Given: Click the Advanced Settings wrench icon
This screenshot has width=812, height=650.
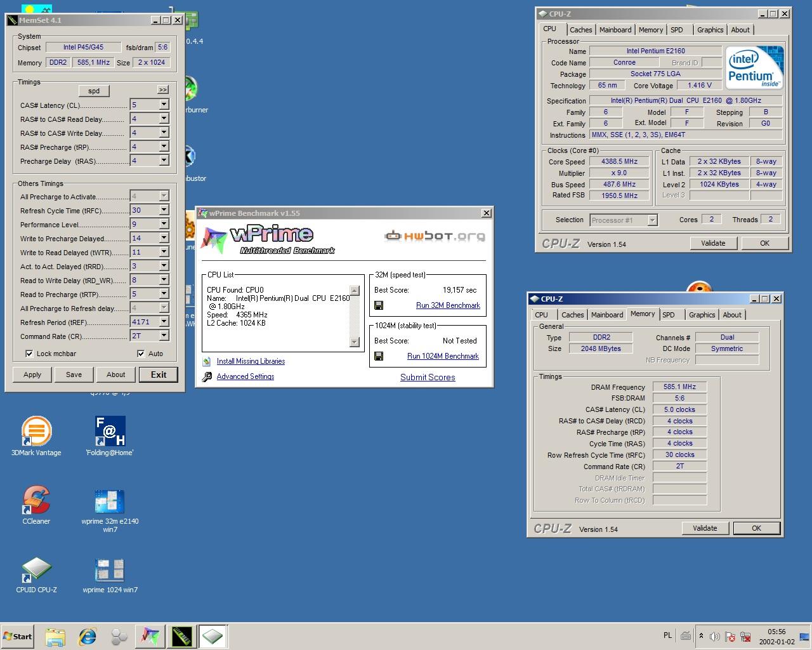Looking at the screenshot, I should [x=207, y=376].
